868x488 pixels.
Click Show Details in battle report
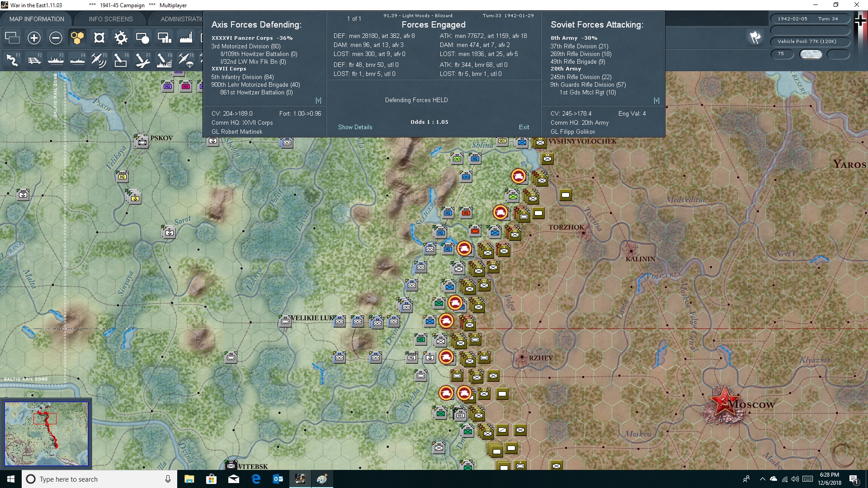355,127
